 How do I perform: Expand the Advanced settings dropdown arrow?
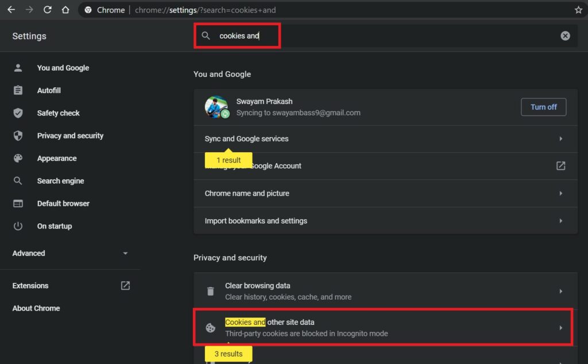pos(125,253)
